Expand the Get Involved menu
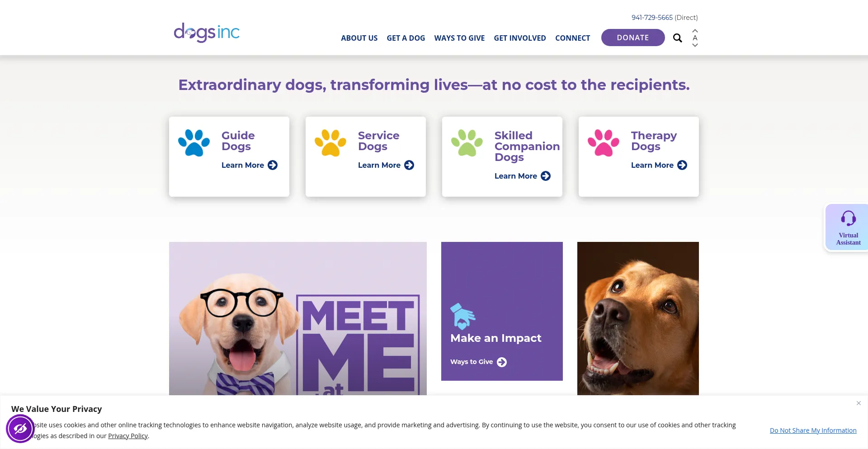868x449 pixels. tap(519, 38)
